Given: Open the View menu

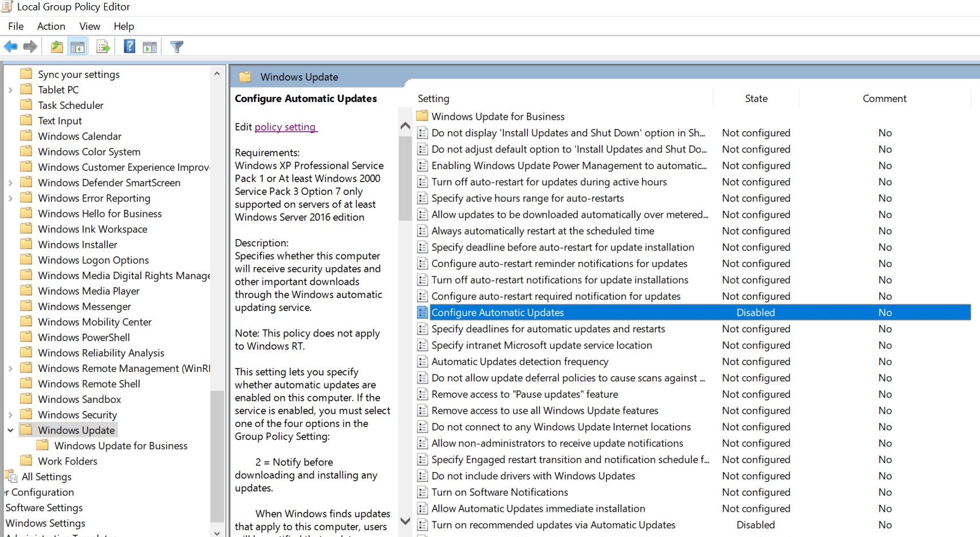Looking at the screenshot, I should [x=89, y=26].
